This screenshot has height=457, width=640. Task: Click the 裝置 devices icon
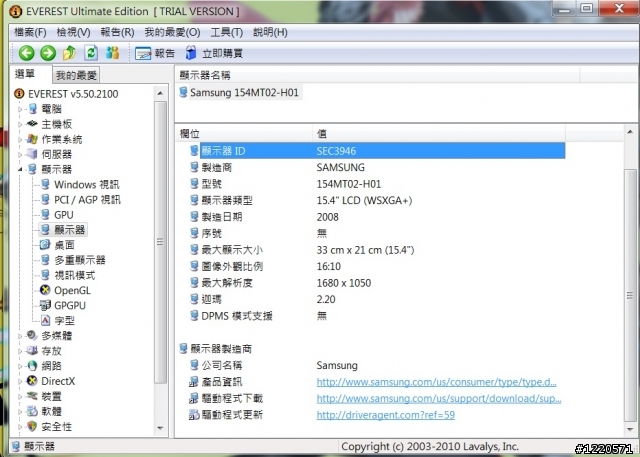click(32, 396)
